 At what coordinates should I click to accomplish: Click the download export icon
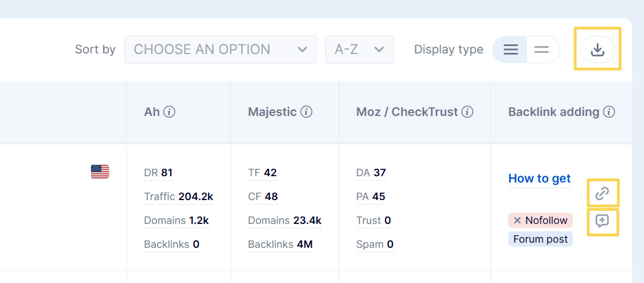597,49
